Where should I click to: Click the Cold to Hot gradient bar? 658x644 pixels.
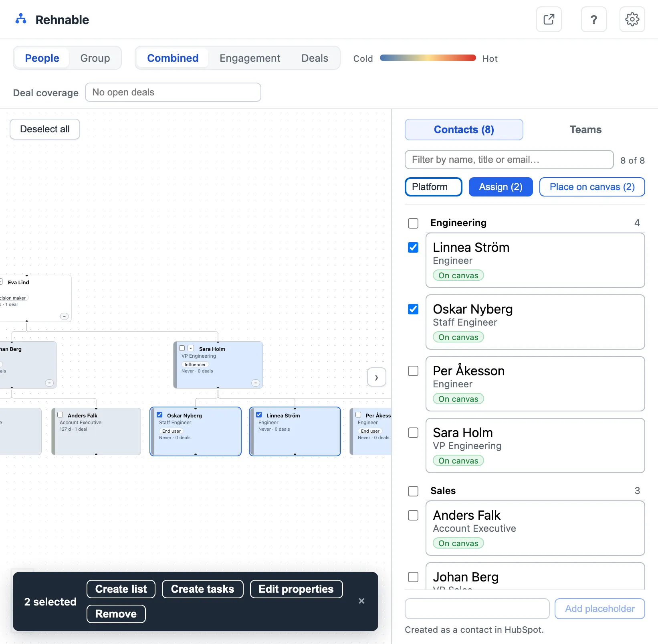point(428,58)
